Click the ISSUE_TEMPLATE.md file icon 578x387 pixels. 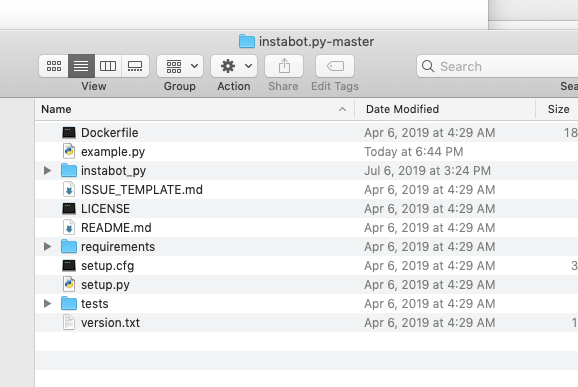pos(69,189)
